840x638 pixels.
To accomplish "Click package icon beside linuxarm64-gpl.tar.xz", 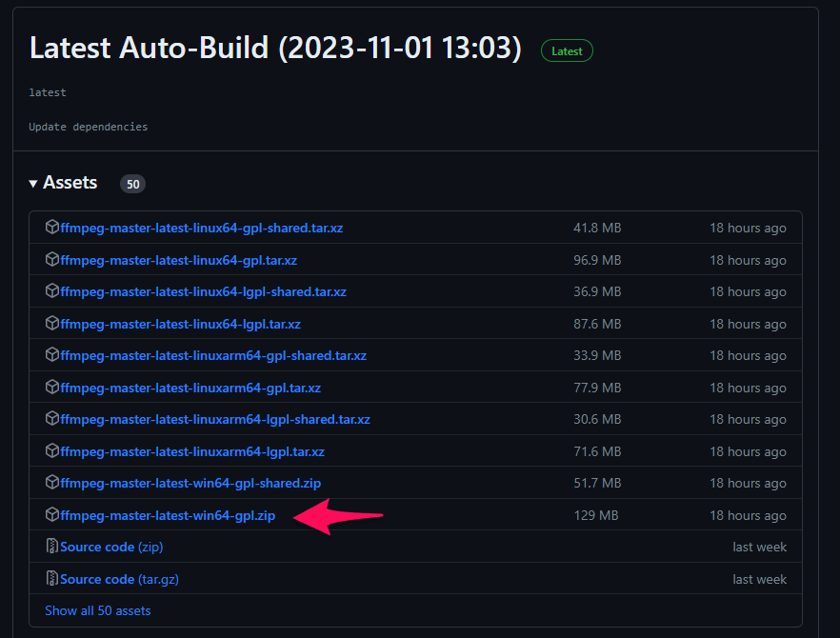I will click(x=52, y=387).
